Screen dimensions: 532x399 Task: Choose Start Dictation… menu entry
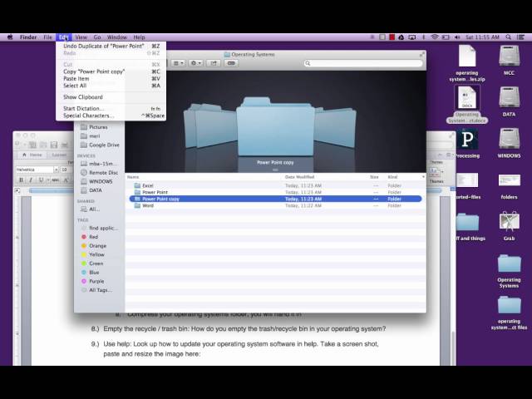coord(111,109)
